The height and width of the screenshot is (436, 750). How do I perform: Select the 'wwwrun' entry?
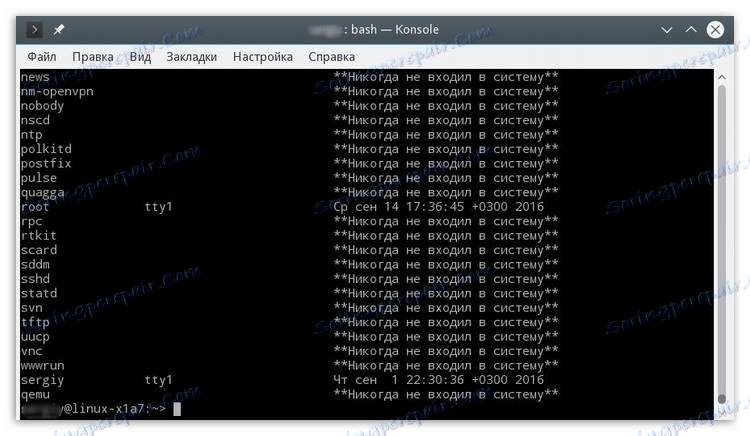42,366
